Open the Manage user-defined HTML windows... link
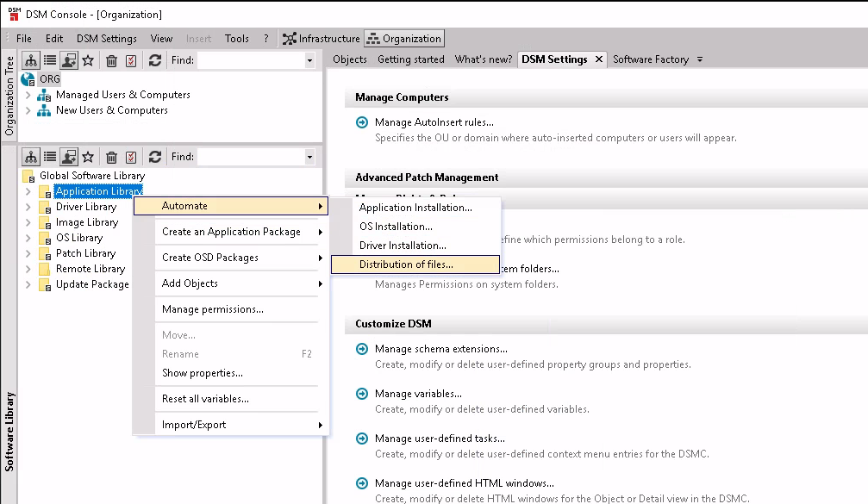 tap(465, 483)
